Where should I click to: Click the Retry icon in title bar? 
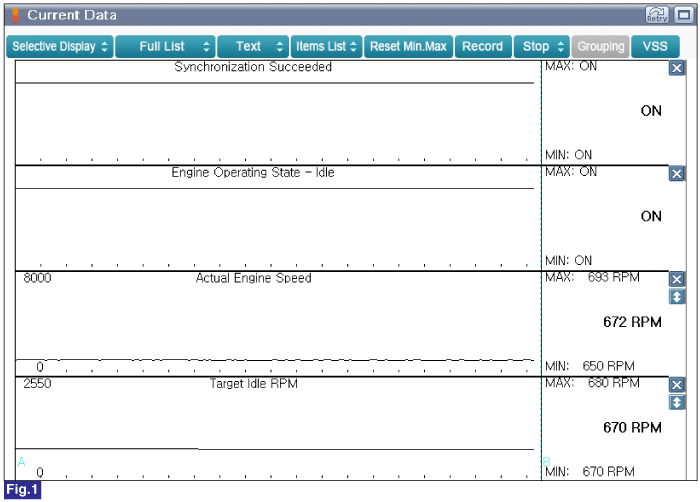click(x=656, y=15)
